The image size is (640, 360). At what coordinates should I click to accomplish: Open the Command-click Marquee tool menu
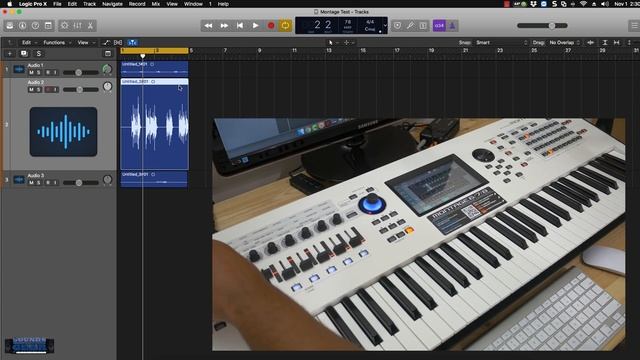[349, 42]
